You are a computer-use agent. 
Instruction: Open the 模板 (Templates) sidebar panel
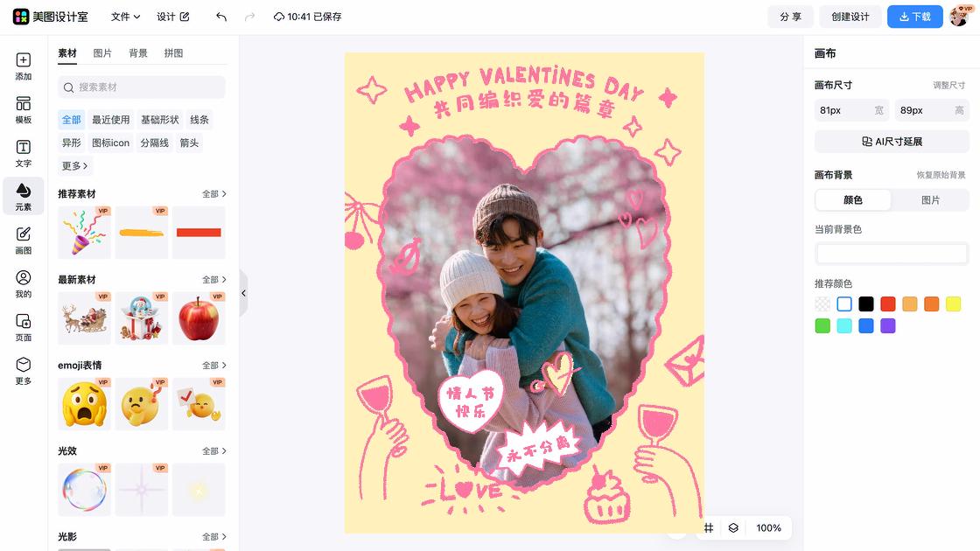(x=24, y=110)
